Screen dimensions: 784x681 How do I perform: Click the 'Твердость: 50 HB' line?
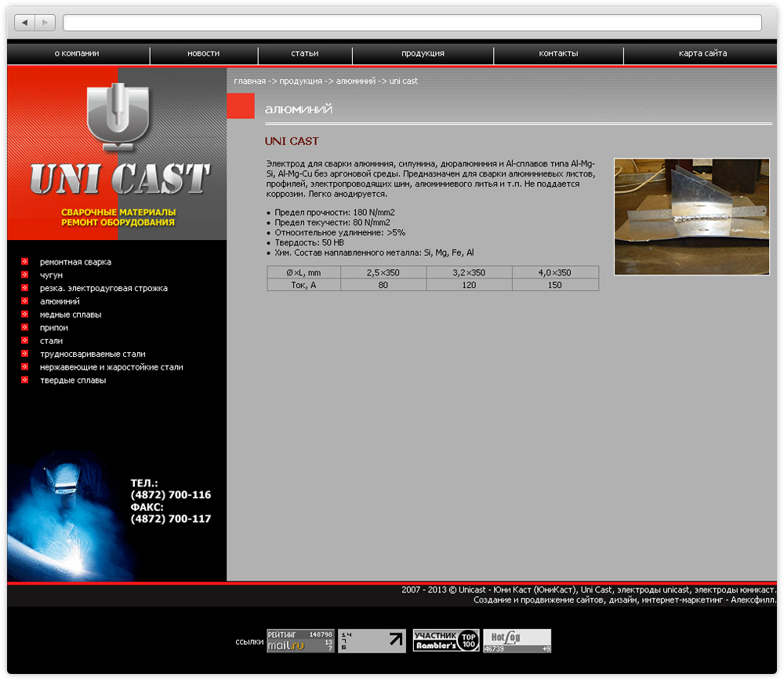click(x=309, y=242)
